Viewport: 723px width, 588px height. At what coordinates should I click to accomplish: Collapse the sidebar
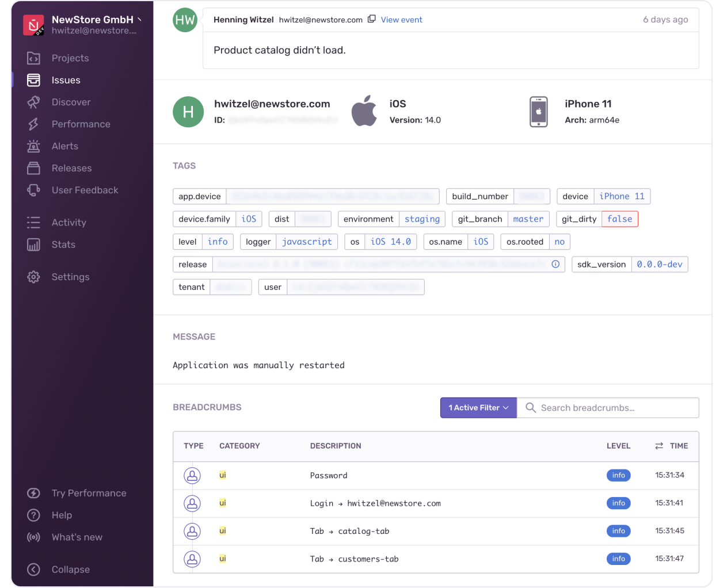(x=34, y=570)
